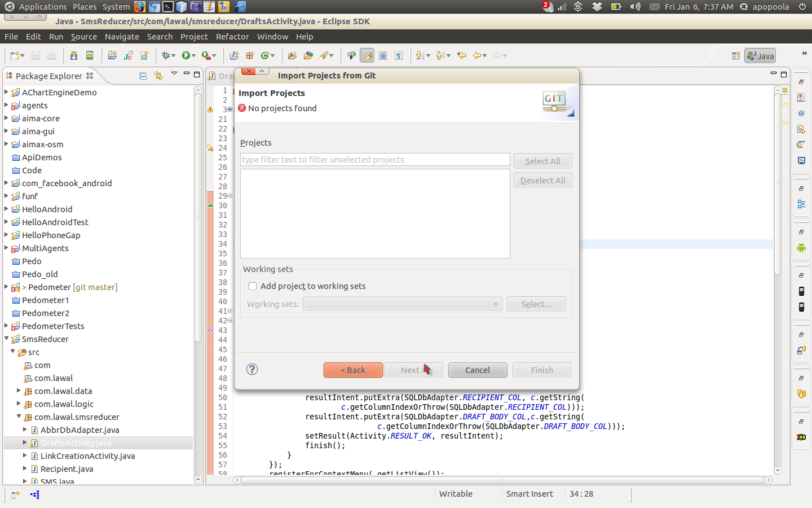The width and height of the screenshot is (812, 508).
Task: Open the Refactor menu
Action: point(232,37)
